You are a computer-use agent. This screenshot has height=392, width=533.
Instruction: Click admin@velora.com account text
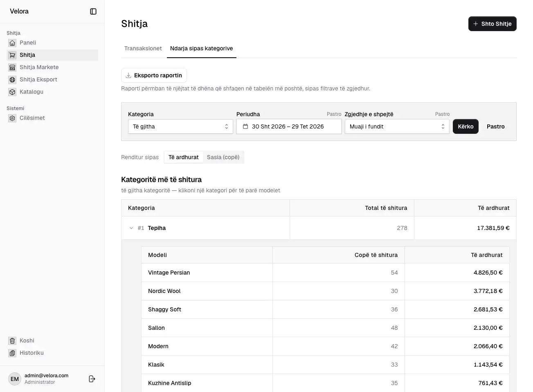46,376
